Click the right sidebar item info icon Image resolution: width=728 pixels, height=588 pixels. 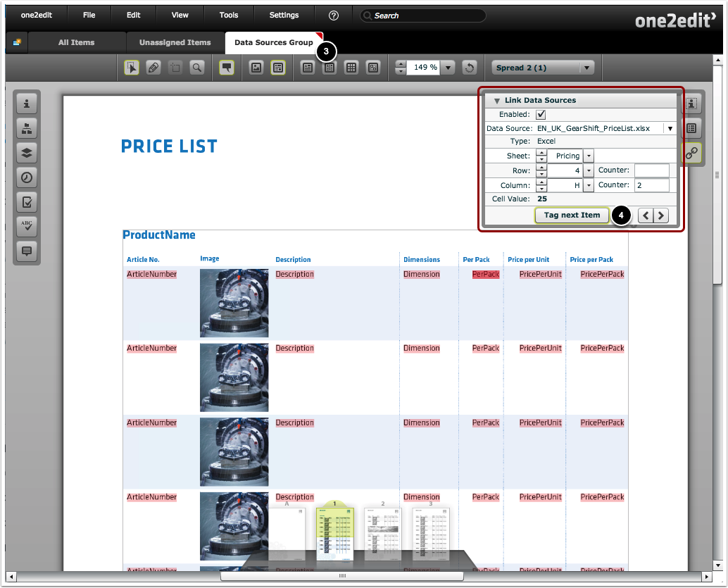coord(691,104)
